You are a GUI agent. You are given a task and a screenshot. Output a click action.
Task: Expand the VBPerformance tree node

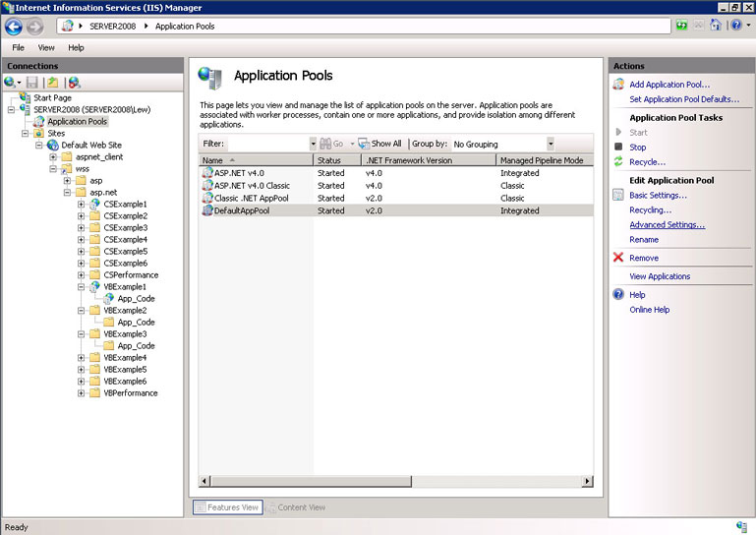(x=82, y=393)
